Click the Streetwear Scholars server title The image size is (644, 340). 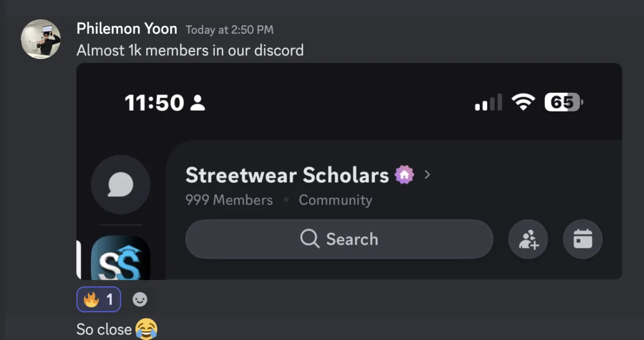coord(287,175)
